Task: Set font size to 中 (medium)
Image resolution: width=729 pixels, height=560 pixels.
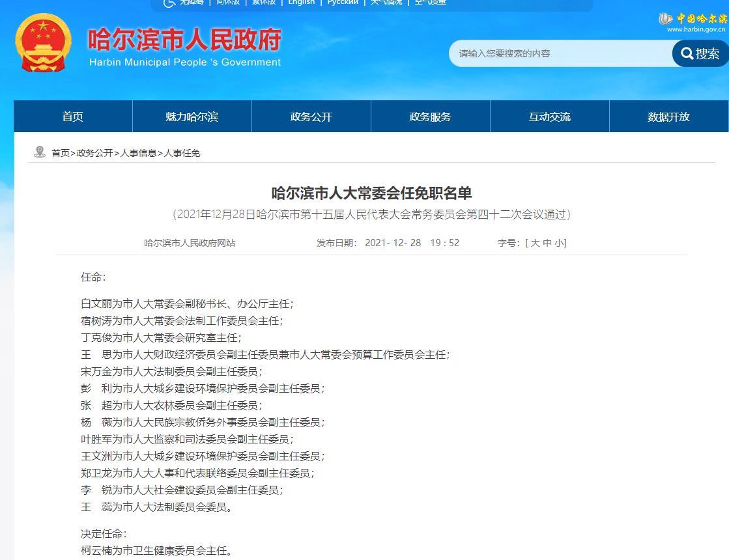Action: pos(547,243)
